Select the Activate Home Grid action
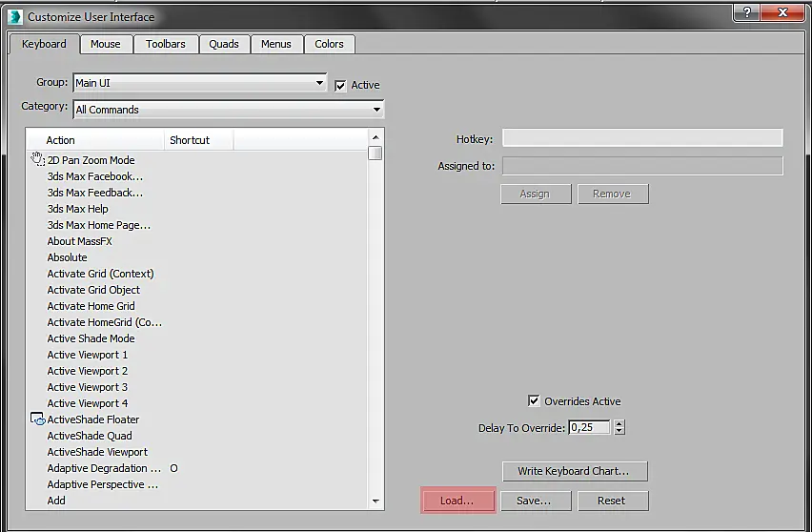Image resolution: width=812 pixels, height=532 pixels. click(91, 306)
